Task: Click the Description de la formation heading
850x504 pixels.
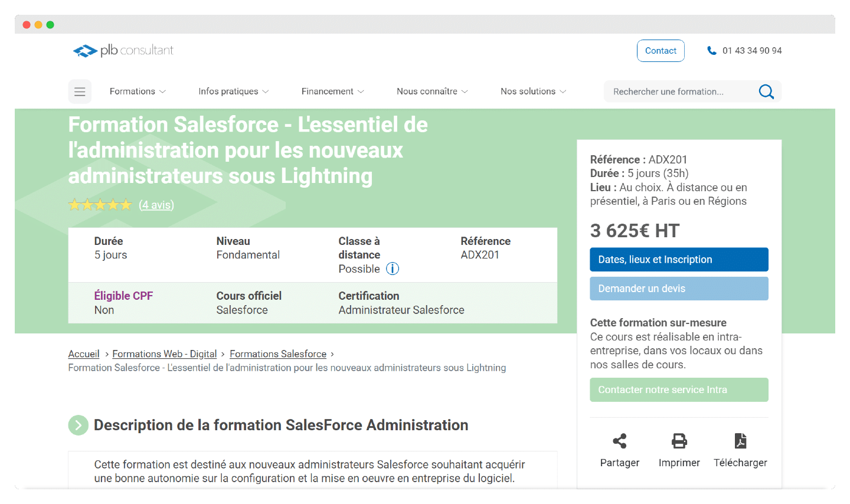Action: tap(281, 425)
